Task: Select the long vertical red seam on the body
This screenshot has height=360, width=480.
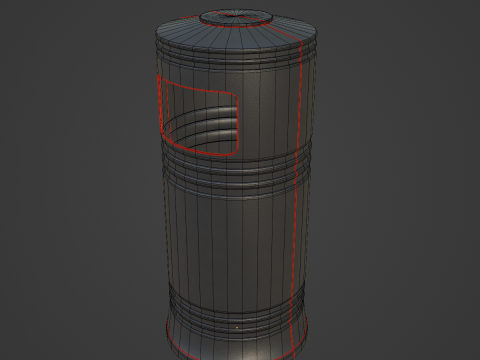Action: [297, 200]
